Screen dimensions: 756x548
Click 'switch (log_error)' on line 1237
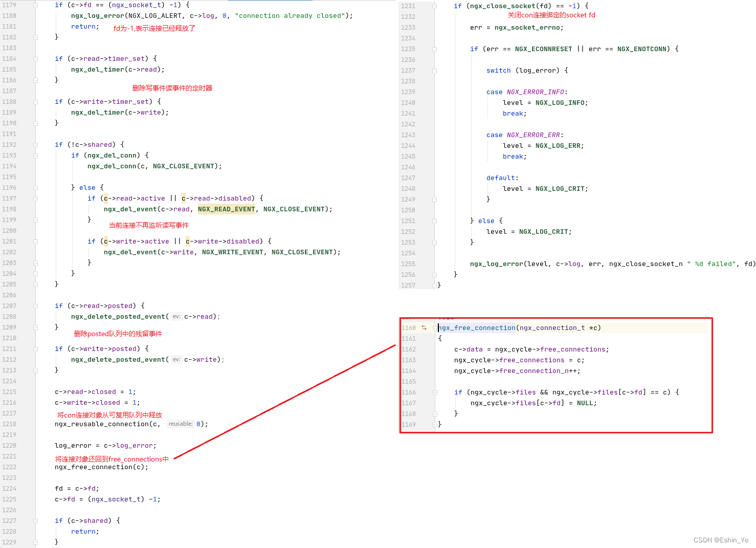point(523,71)
